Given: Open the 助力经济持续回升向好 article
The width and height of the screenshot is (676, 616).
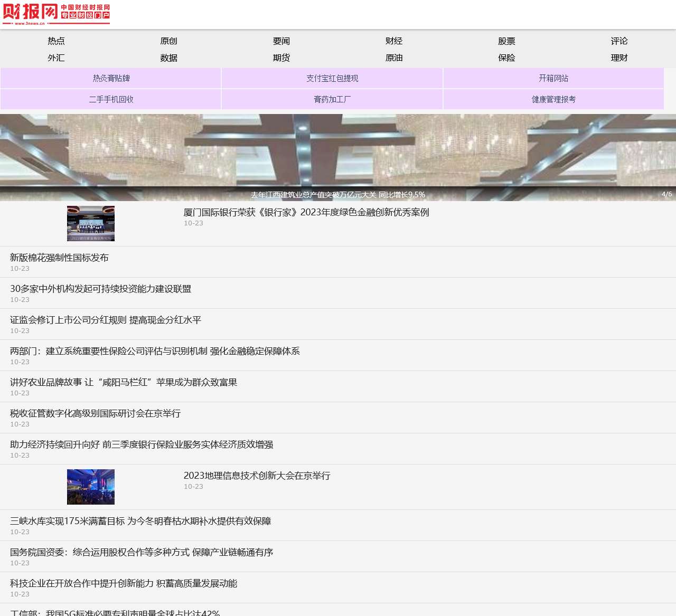Looking at the screenshot, I should 142,444.
